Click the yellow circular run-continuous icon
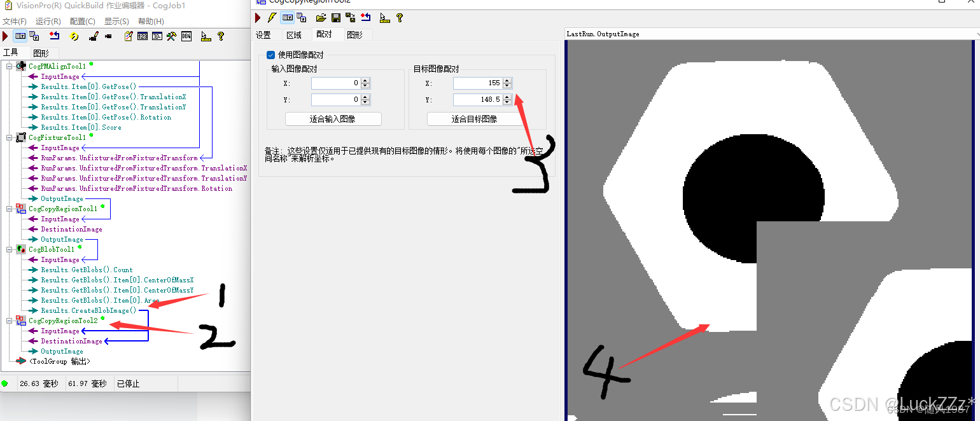The width and height of the screenshot is (980, 421). 74,36
